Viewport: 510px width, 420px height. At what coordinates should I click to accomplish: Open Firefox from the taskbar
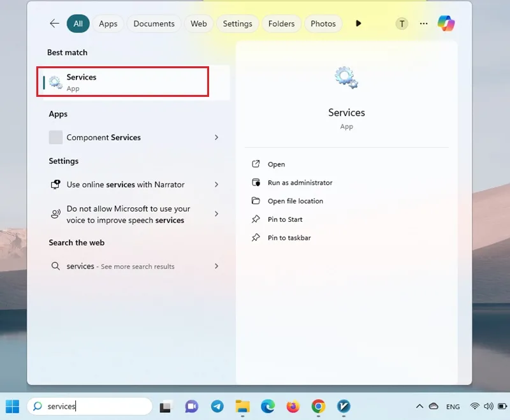click(x=293, y=407)
